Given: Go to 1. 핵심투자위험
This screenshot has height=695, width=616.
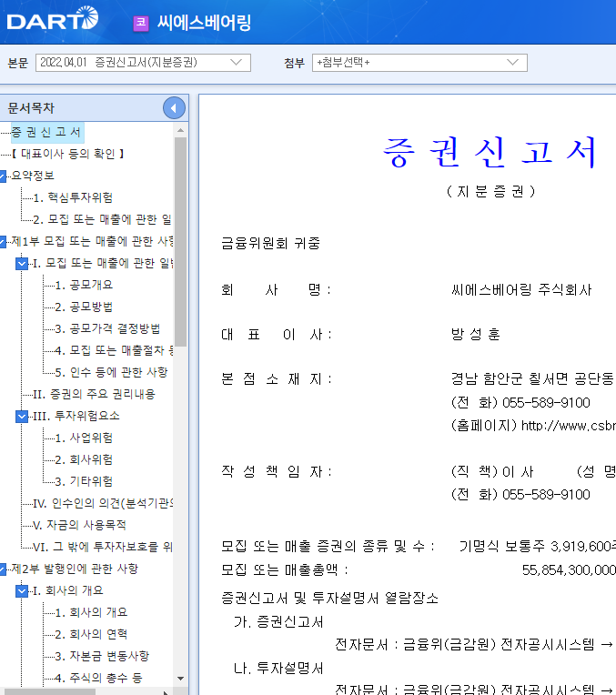Looking at the screenshot, I should pos(73,197).
